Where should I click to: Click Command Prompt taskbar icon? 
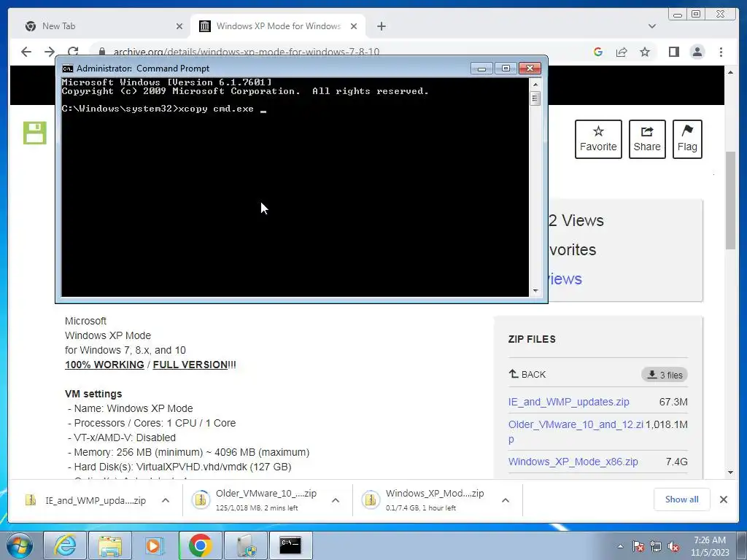[x=290, y=545]
